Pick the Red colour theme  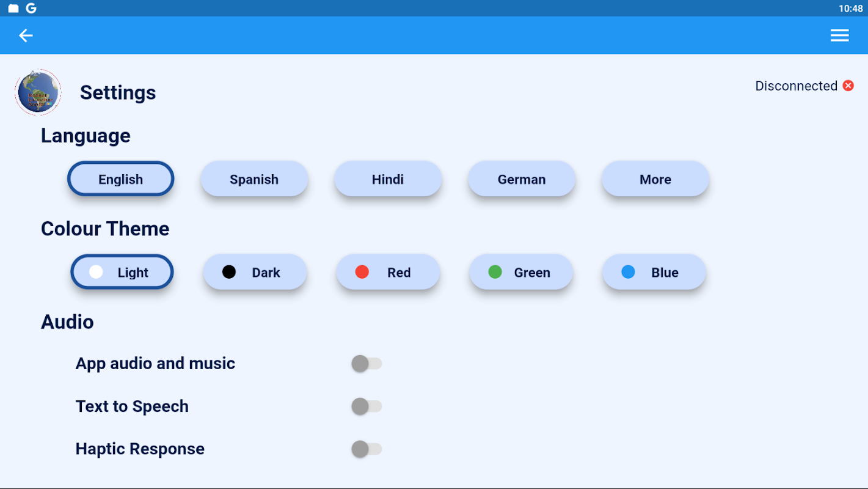click(388, 272)
